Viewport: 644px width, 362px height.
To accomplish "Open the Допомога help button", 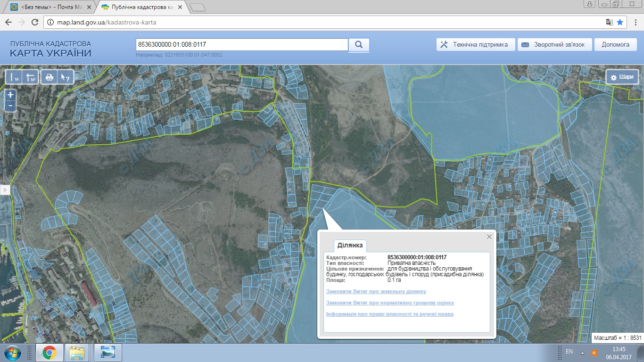I will (x=615, y=45).
